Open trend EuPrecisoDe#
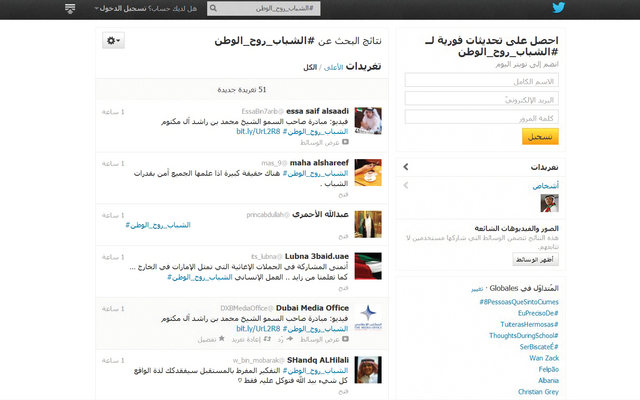Image resolution: width=640 pixels, height=400 pixels. point(538,313)
